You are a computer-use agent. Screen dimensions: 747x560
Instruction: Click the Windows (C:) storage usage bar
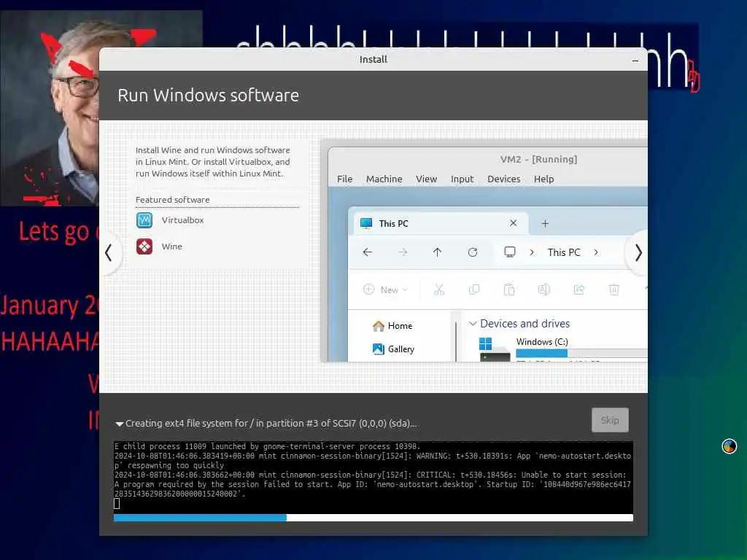[x=581, y=354]
